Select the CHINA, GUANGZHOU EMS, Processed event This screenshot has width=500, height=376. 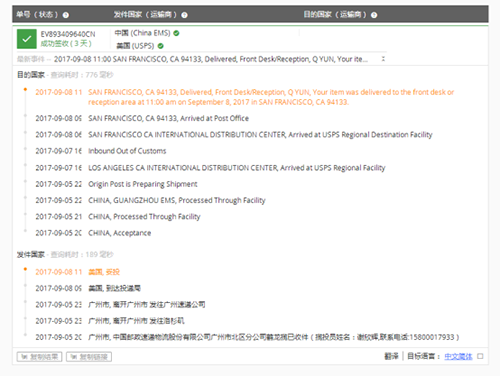150,200
